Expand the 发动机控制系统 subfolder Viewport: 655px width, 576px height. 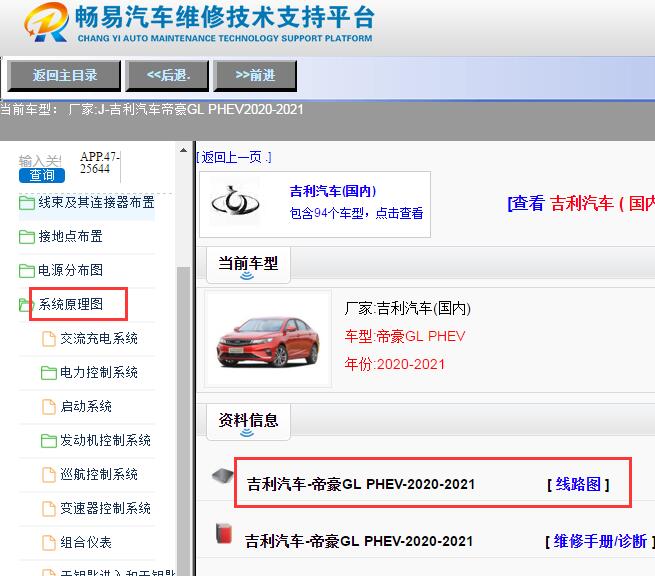pyautogui.click(x=105, y=440)
